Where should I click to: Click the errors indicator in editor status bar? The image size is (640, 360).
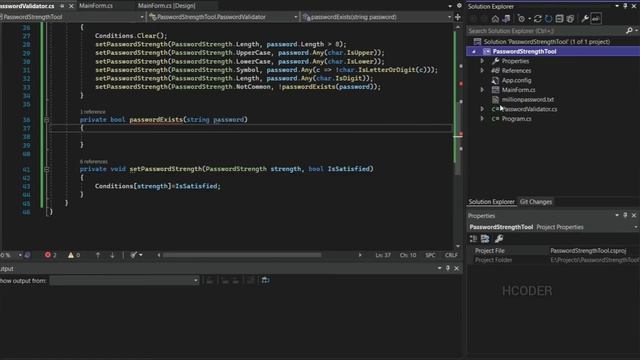pyautogui.click(x=51, y=255)
